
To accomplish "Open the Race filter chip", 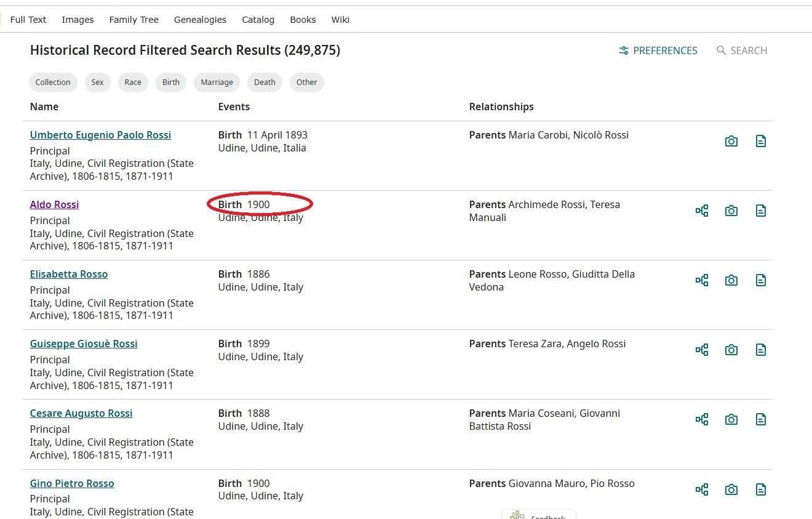I will (133, 82).
